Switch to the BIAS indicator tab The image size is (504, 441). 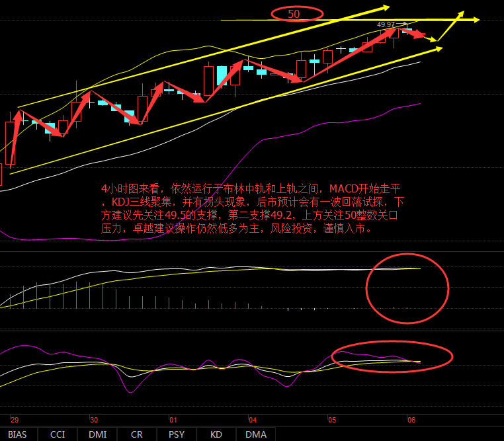[18, 434]
